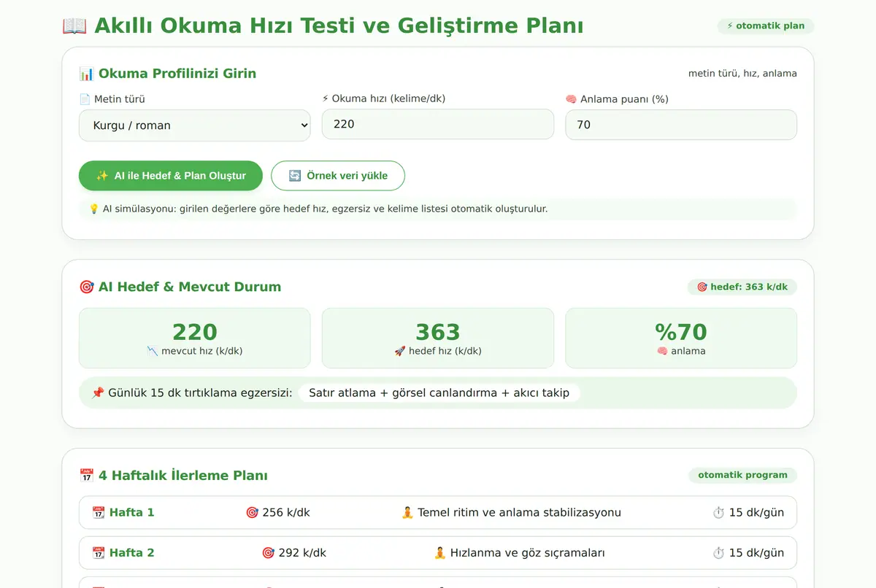The image size is (876, 588).
Task: Click the brain icon beside Anlama puanı label
Action: click(571, 99)
